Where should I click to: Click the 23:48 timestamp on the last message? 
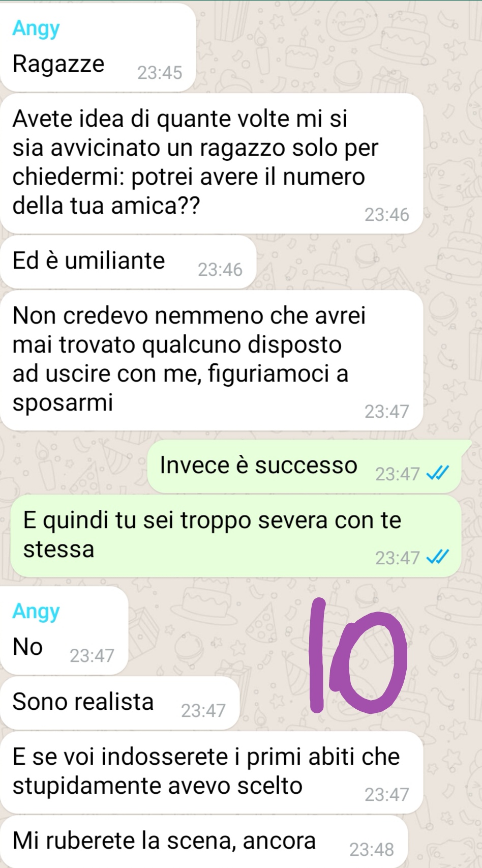pyautogui.click(x=372, y=849)
